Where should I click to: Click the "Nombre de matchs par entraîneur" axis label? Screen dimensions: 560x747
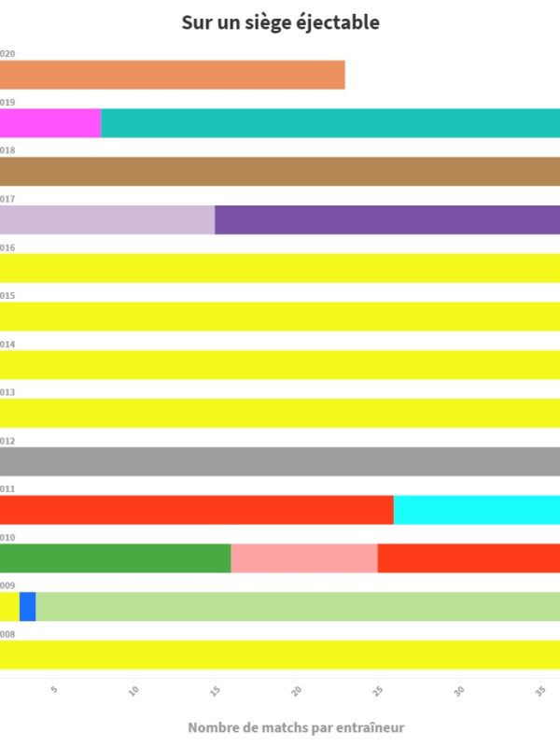tap(296, 727)
